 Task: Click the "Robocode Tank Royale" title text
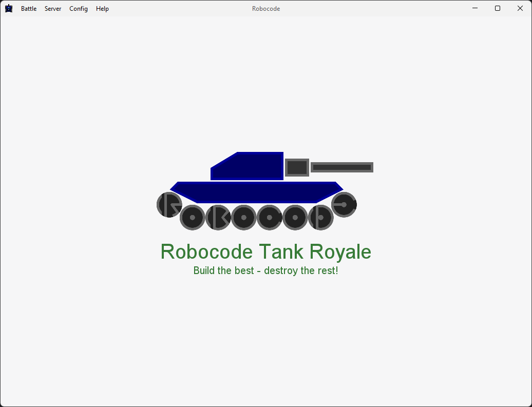(x=265, y=251)
